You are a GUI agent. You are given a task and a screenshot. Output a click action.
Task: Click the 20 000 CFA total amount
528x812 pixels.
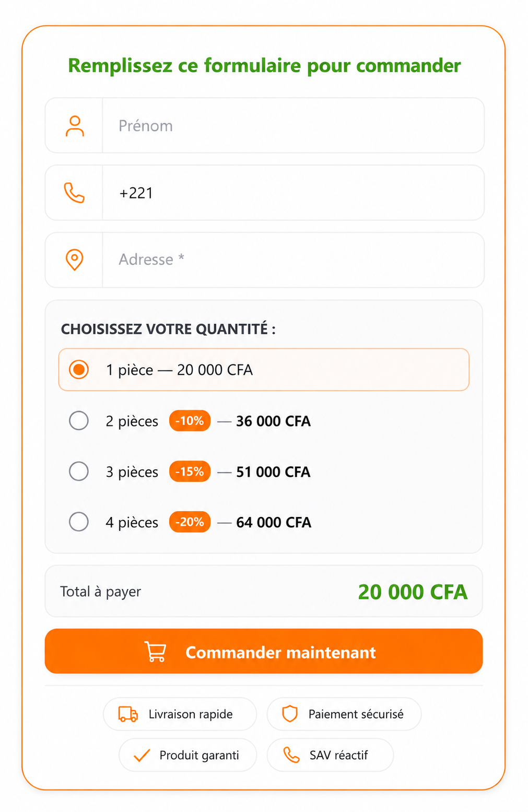[x=413, y=592]
